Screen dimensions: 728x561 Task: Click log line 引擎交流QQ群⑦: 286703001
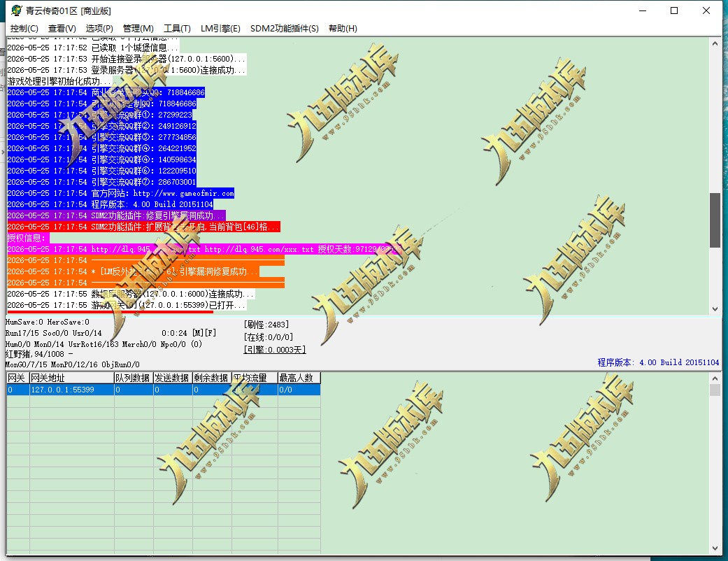click(101, 182)
